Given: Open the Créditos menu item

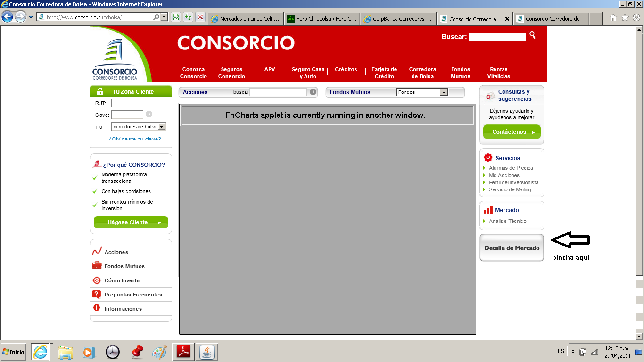Looking at the screenshot, I should click(346, 70).
